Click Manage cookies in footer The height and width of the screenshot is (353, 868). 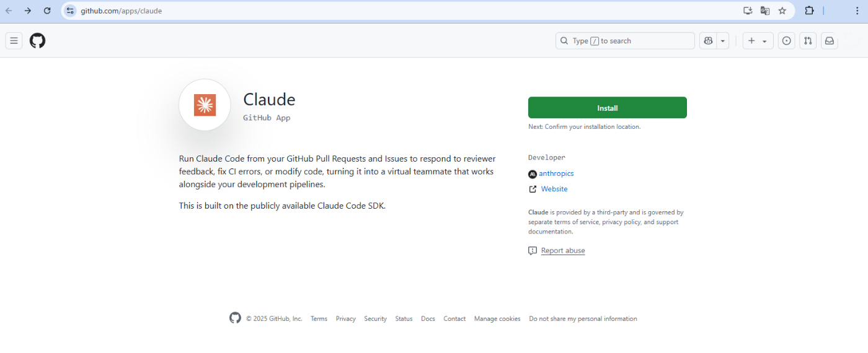pyautogui.click(x=497, y=319)
